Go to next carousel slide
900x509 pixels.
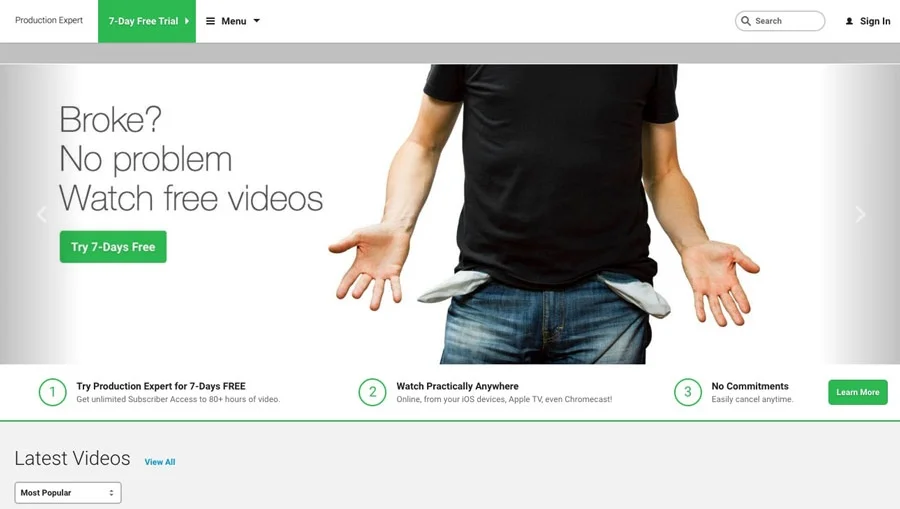(x=860, y=214)
